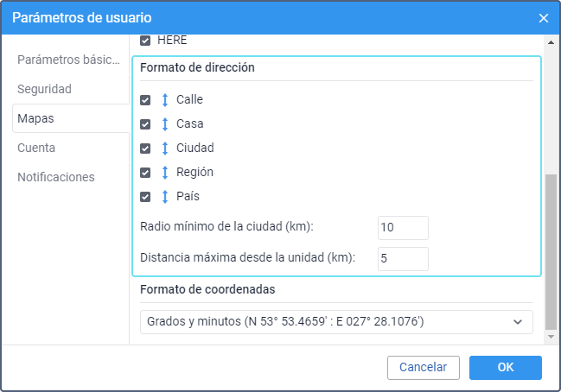Screen dimensions: 561x392
Task: Toggle the Ciudad checkbox
Action: [145, 148]
